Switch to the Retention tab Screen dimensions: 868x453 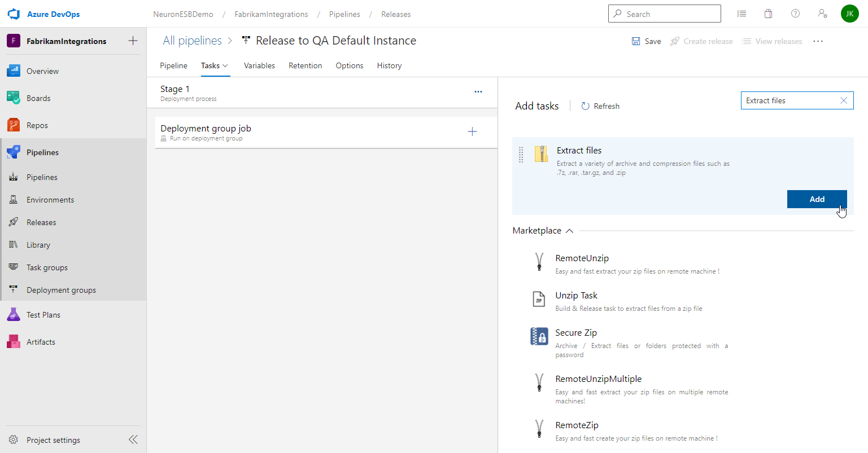305,65
